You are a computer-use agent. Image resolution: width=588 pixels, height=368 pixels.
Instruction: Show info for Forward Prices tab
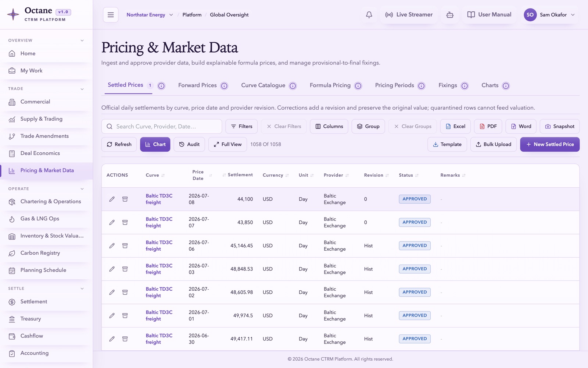pos(224,86)
